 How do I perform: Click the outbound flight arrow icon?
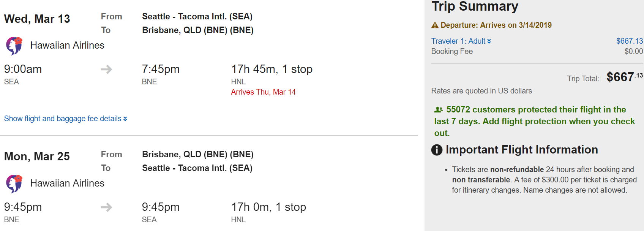click(x=106, y=69)
